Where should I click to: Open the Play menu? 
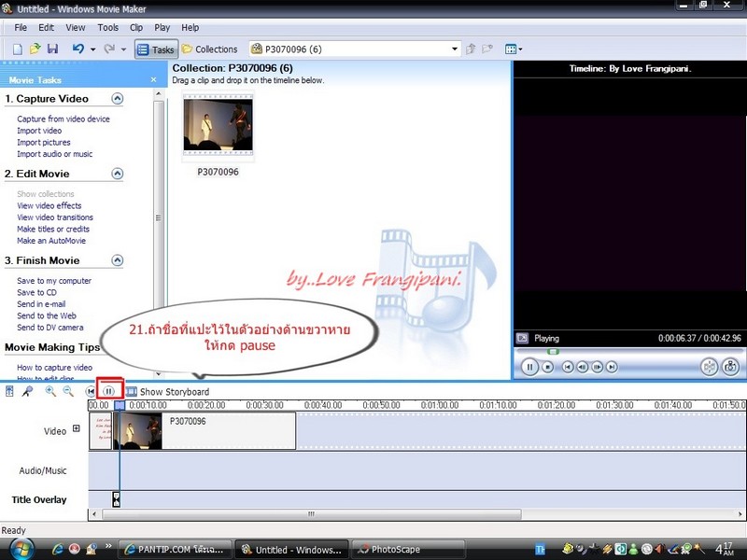(162, 28)
